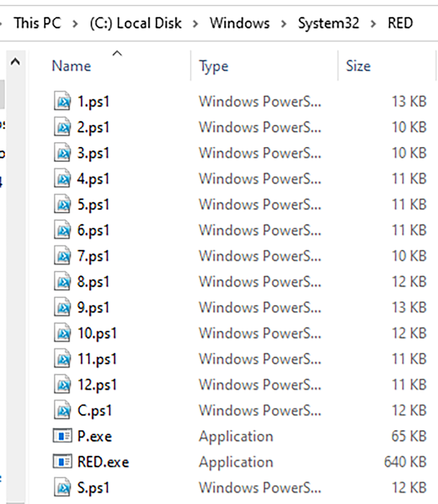Navigate to System32 in the address bar
The image size is (438, 504).
pos(328,23)
